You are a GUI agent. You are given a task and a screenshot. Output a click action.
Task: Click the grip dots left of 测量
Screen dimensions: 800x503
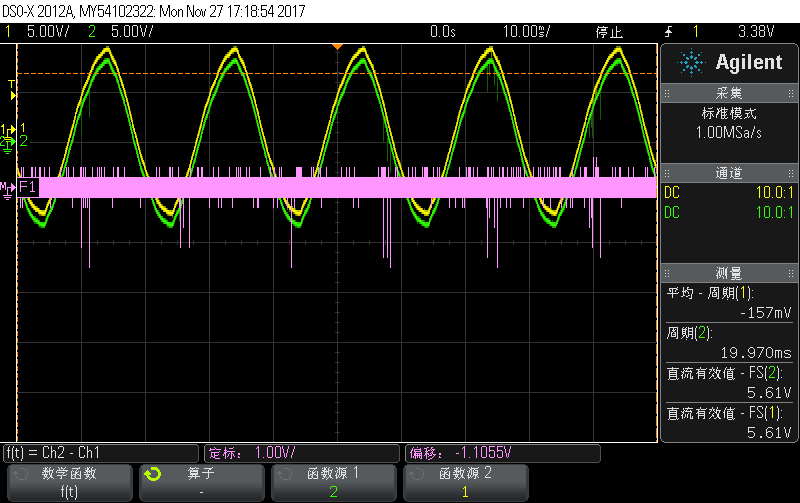click(667, 273)
